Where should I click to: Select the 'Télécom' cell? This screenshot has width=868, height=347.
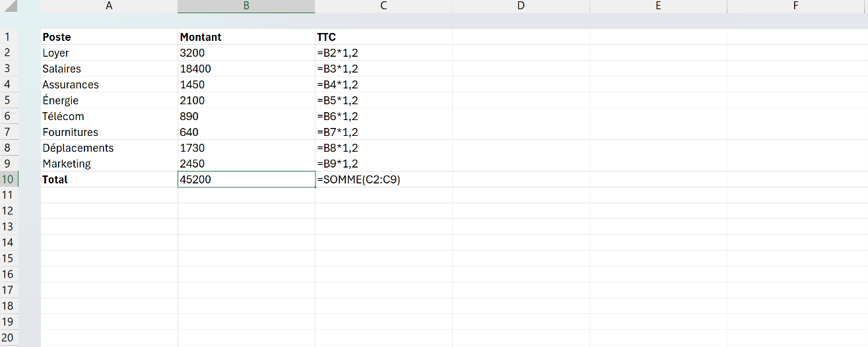[x=109, y=116]
